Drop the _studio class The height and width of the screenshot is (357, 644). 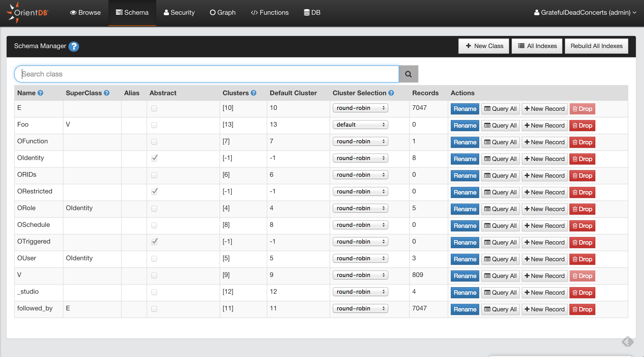pyautogui.click(x=582, y=293)
